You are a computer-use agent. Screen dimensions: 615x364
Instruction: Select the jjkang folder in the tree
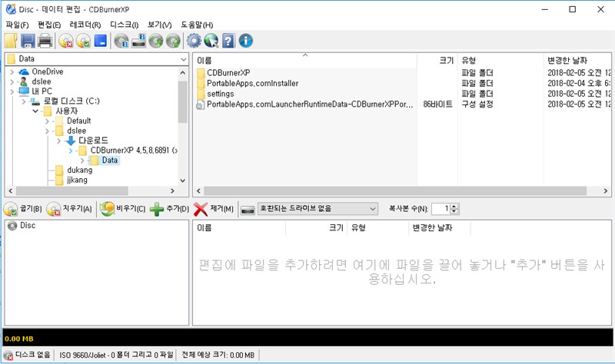[77, 180]
